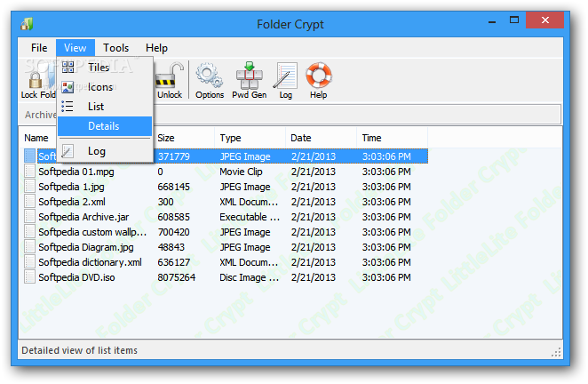The image size is (588, 384).
Task: Minimize the Folder Crypt window
Action: click(x=492, y=21)
